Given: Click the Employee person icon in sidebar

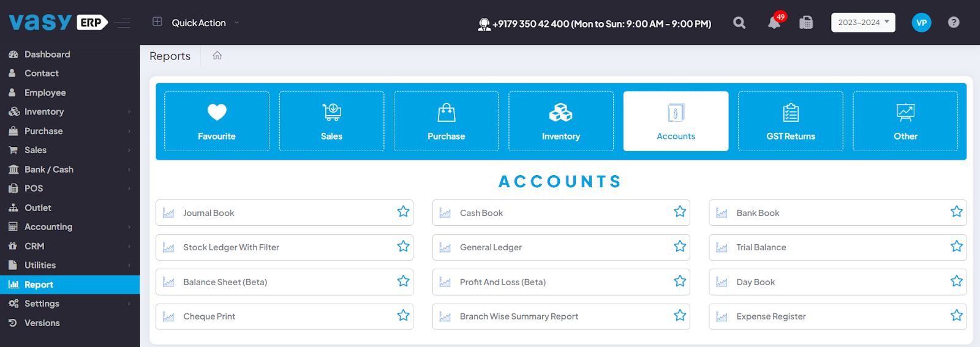Looking at the screenshot, I should [12, 92].
